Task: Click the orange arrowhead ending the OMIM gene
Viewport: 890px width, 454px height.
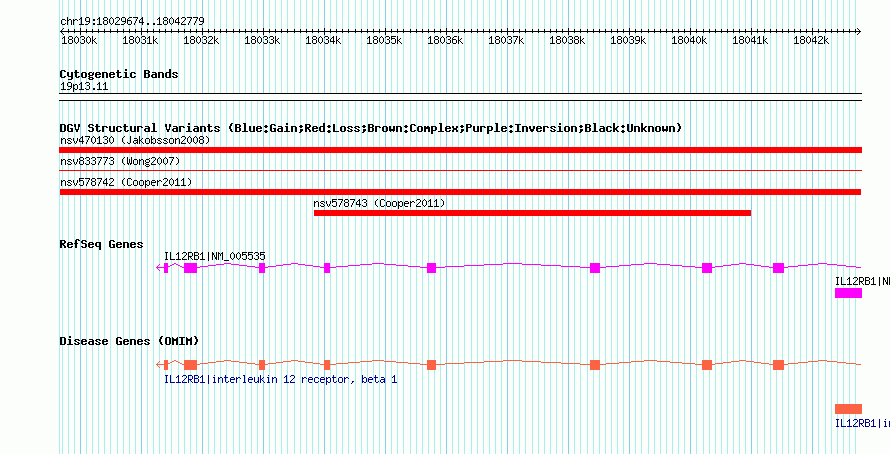Action: 159,365
